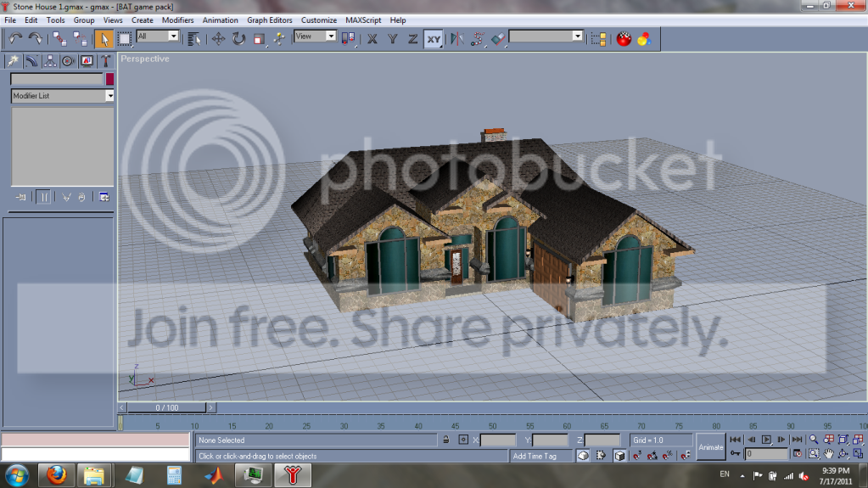Click the Windows Start orb

(17, 475)
